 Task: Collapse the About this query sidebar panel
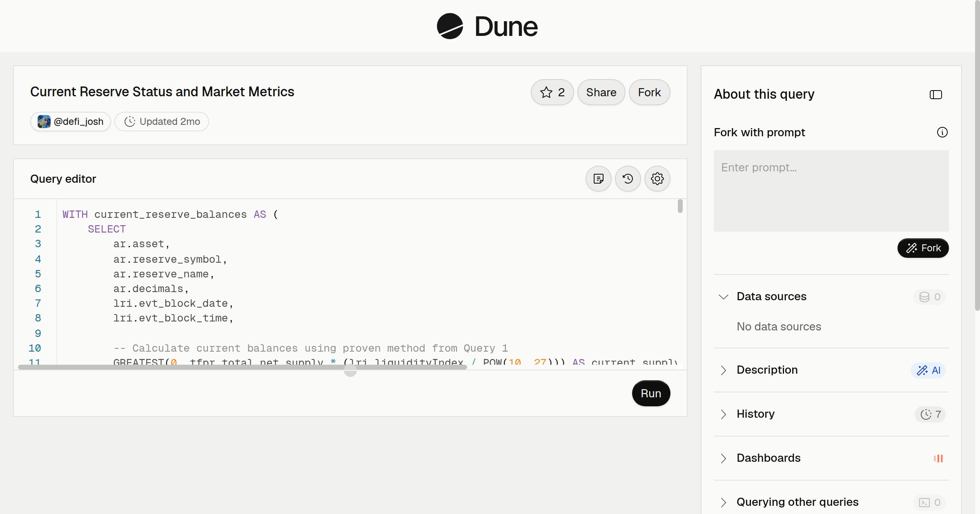(x=936, y=95)
